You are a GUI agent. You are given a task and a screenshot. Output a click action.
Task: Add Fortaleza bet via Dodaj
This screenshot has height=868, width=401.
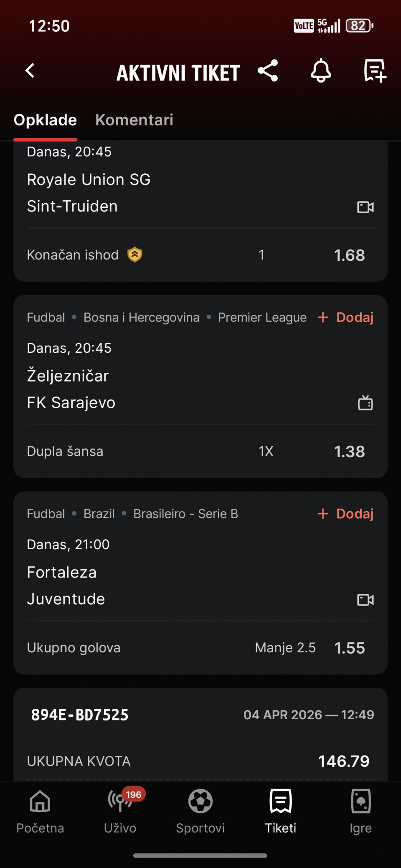pyautogui.click(x=346, y=514)
